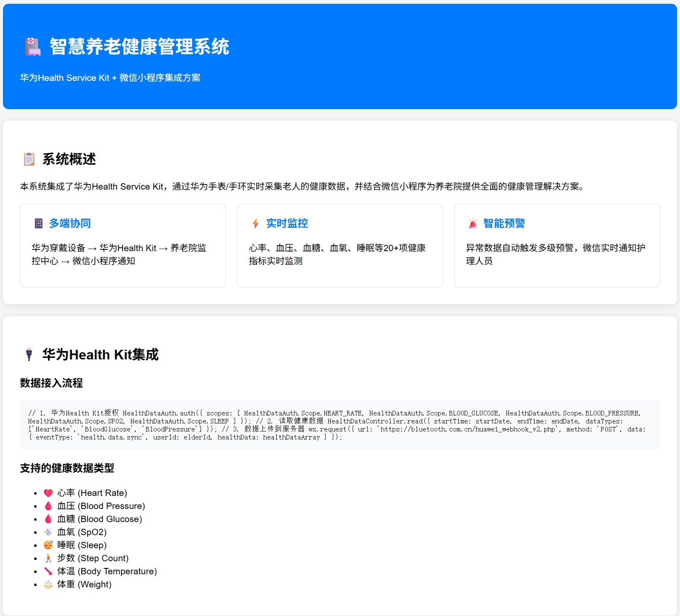Click the plug icon beside 华为Health Kit集成
The height and width of the screenshot is (616, 680).
pyautogui.click(x=29, y=355)
